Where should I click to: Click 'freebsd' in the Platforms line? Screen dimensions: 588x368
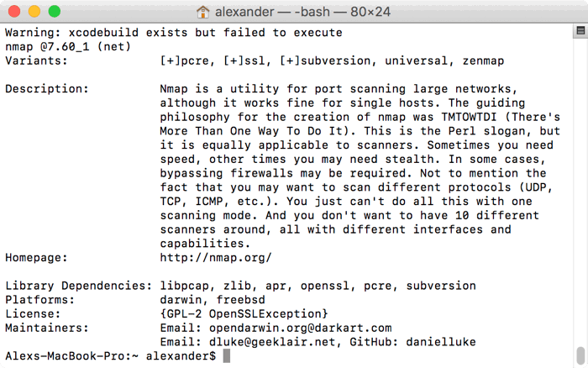(x=241, y=300)
